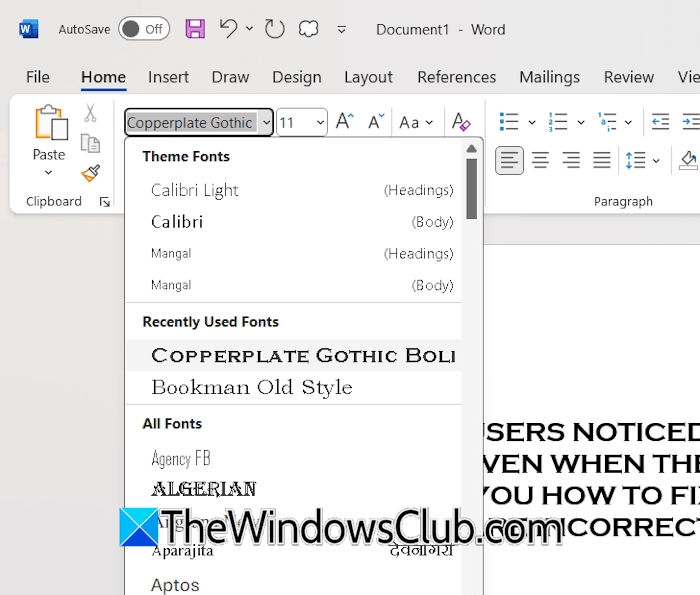Click the Copilot icon in the quick access toolbar
Screen dimensions: 700x595
(308, 29)
